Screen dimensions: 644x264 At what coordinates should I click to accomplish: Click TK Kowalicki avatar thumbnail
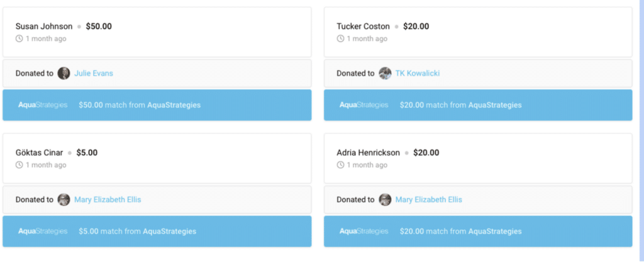click(385, 74)
